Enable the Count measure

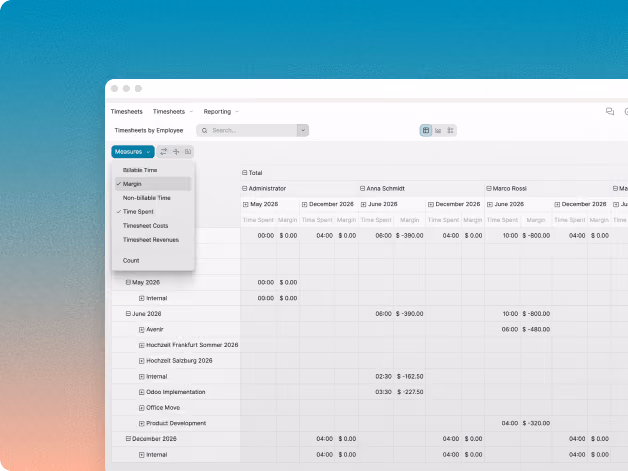[153, 260]
